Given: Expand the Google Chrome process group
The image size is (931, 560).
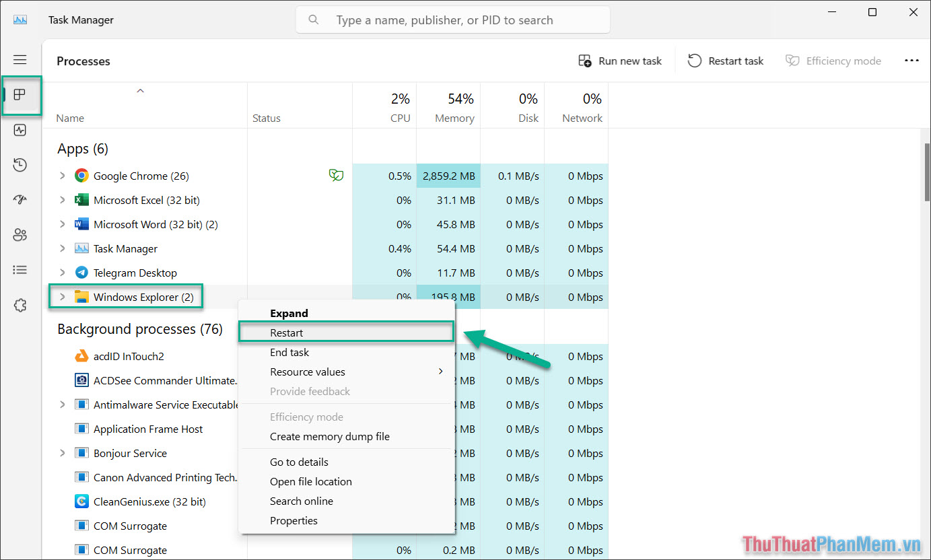Looking at the screenshot, I should (62, 176).
